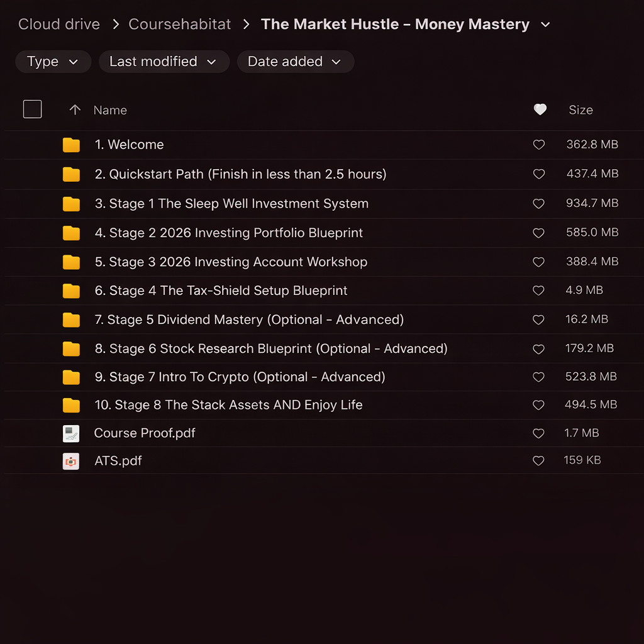Go to Cloud drive in breadcrumb
This screenshot has width=644, height=644.
click(59, 25)
